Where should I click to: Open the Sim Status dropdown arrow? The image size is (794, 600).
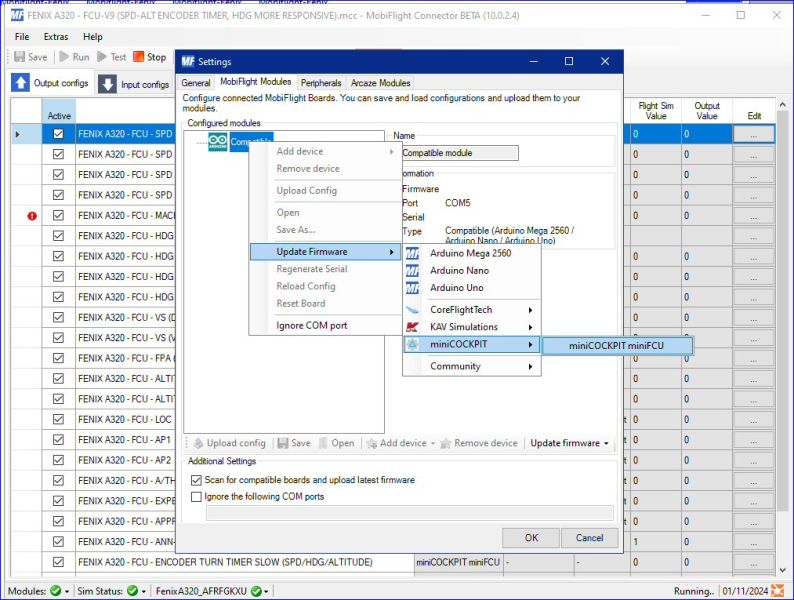tap(144, 591)
